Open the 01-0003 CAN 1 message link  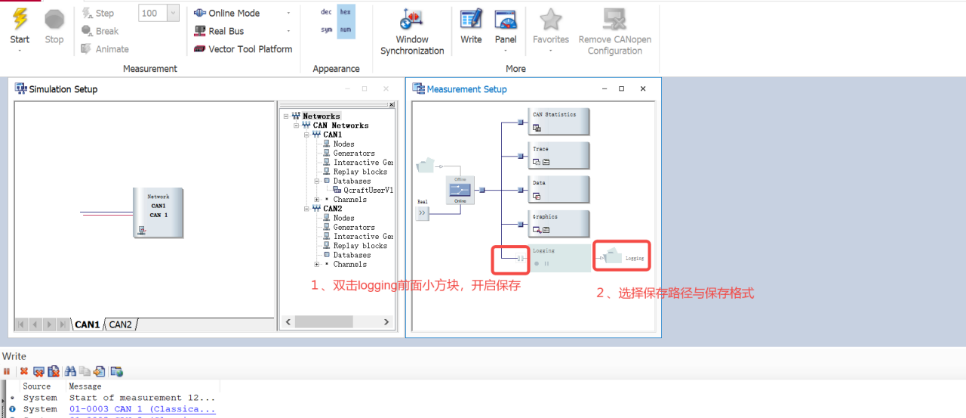142,409
